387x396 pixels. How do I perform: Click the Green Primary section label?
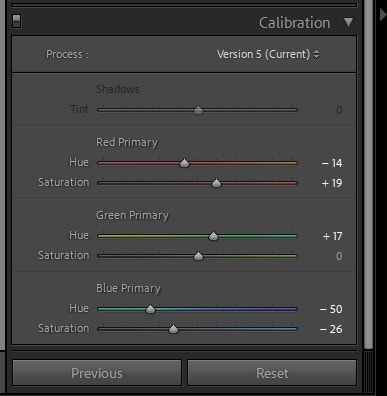coord(132,216)
